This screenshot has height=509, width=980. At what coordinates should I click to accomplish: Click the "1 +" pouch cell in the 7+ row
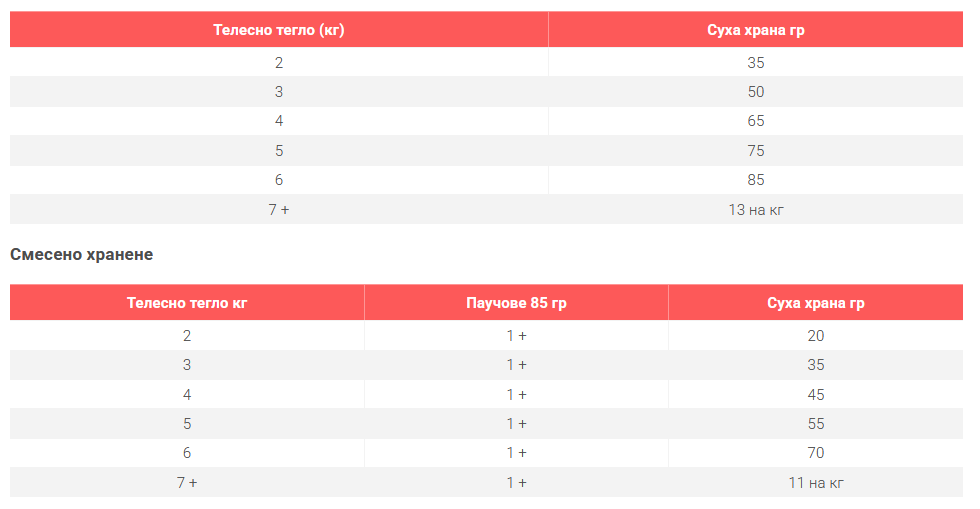516,482
